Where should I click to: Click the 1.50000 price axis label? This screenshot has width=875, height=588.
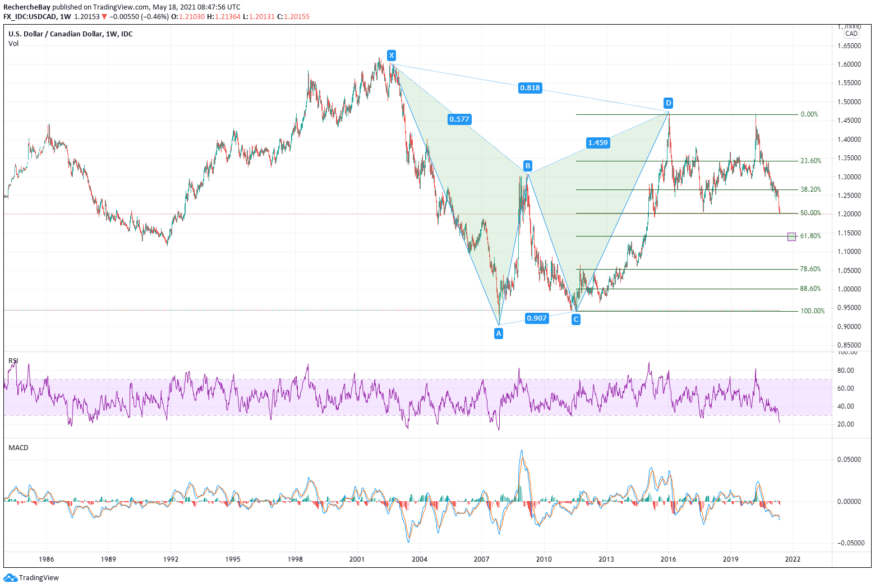click(x=849, y=102)
